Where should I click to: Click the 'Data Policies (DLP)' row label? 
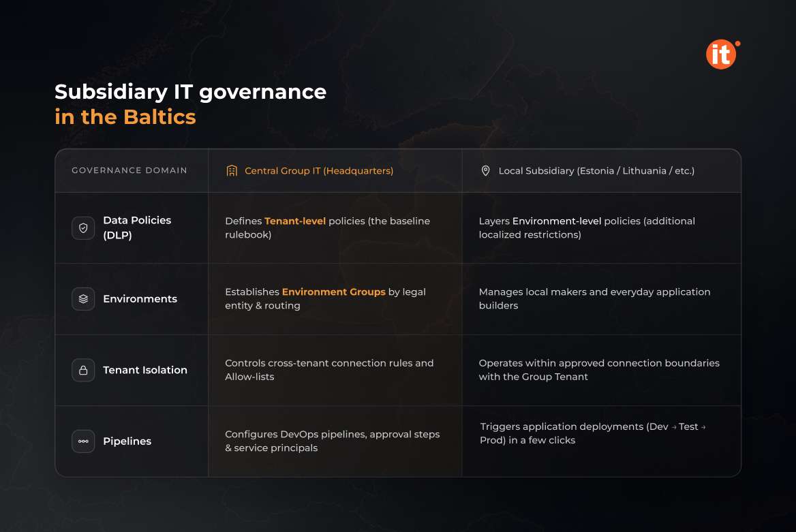(x=137, y=228)
